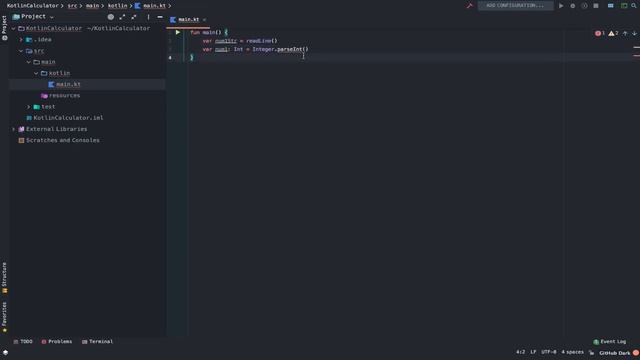The height and width of the screenshot is (360, 640).
Task: Click src breadcrumb in navigation bar
Action: (x=72, y=6)
